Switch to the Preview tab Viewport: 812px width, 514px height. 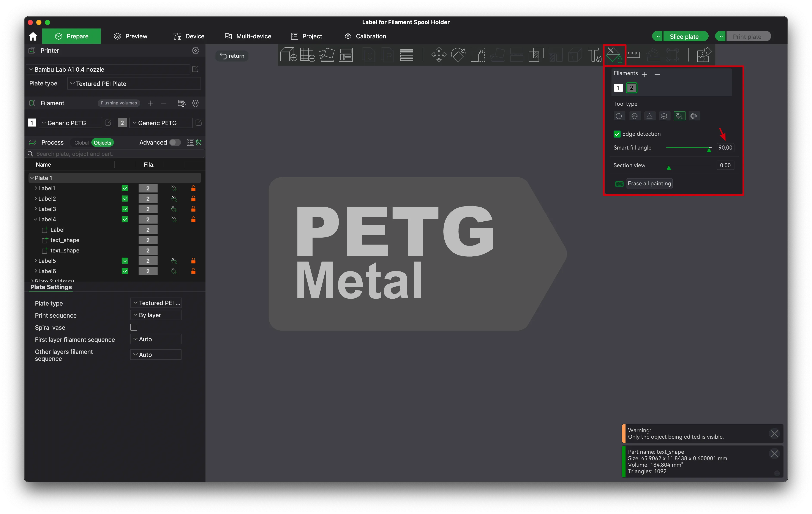click(x=131, y=36)
